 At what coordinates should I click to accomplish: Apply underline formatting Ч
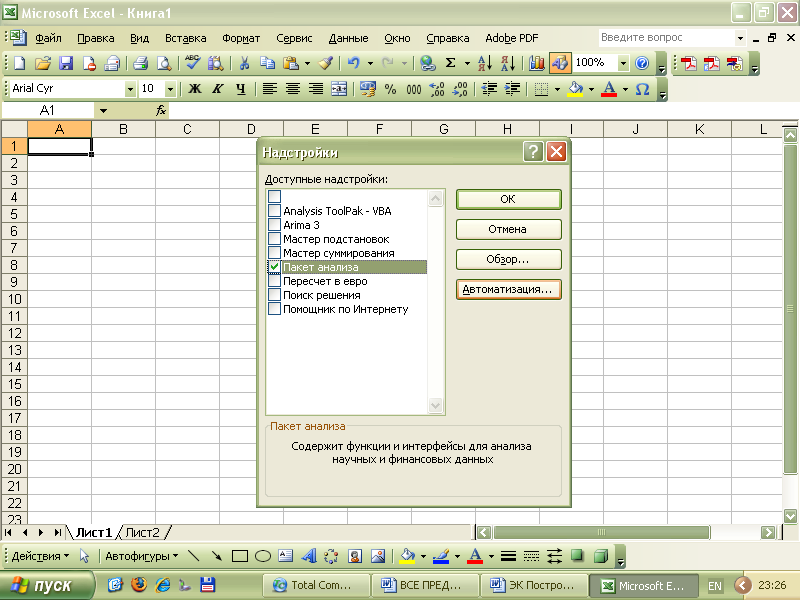click(241, 89)
